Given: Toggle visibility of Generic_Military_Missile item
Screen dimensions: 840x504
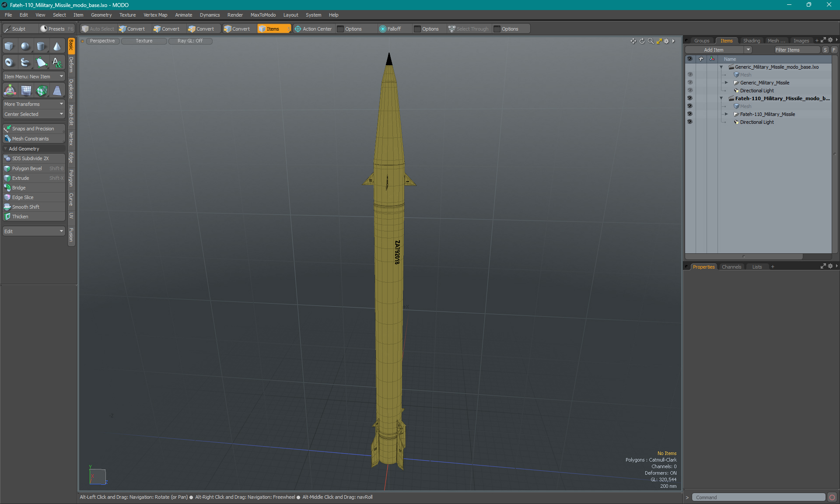Looking at the screenshot, I should [690, 83].
